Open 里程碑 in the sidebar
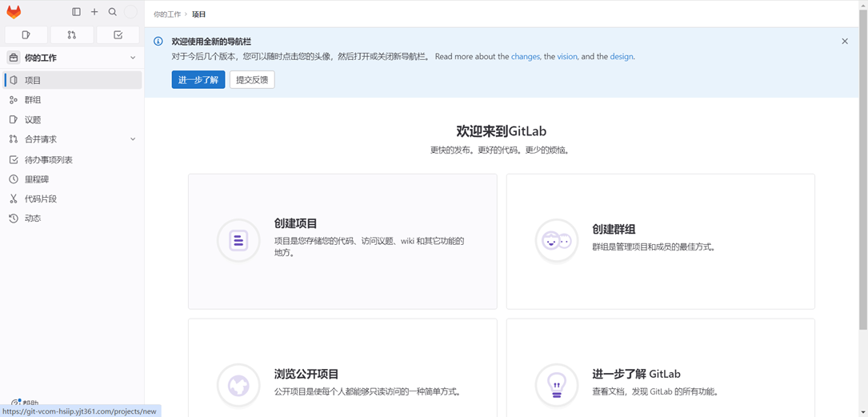Screen dimensions: 868x417 [x=73, y=179]
